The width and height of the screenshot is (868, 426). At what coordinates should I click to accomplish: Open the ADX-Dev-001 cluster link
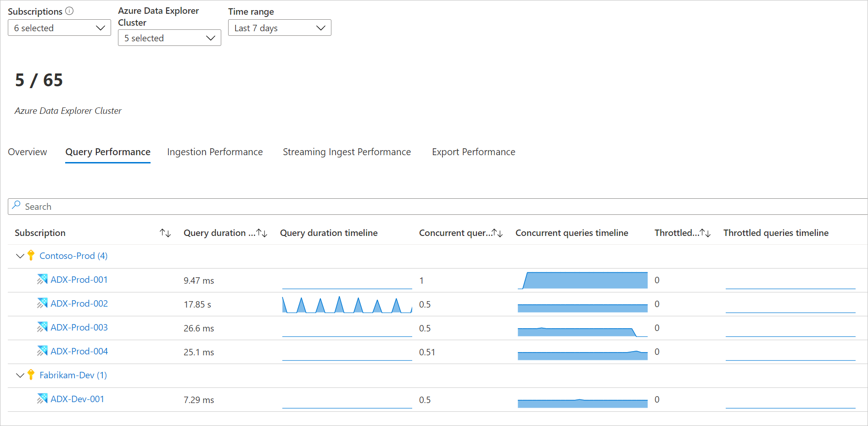[x=77, y=399]
